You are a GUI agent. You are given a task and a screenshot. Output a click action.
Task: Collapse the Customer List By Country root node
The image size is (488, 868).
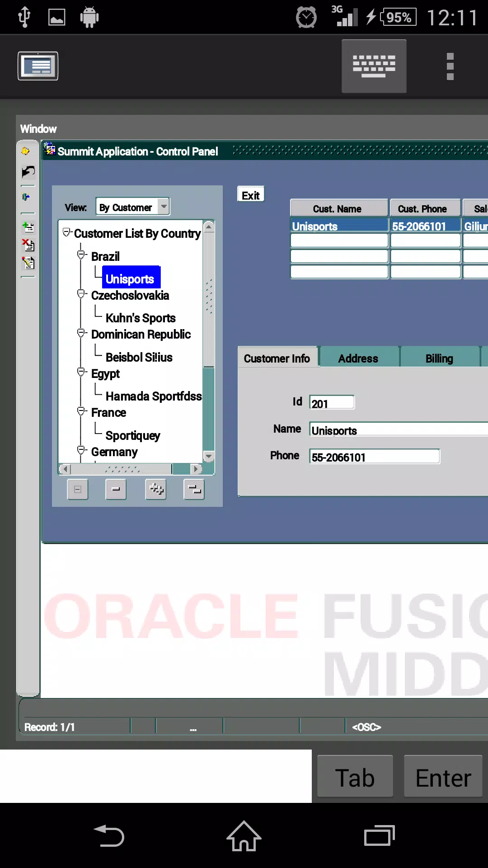pyautogui.click(x=67, y=233)
